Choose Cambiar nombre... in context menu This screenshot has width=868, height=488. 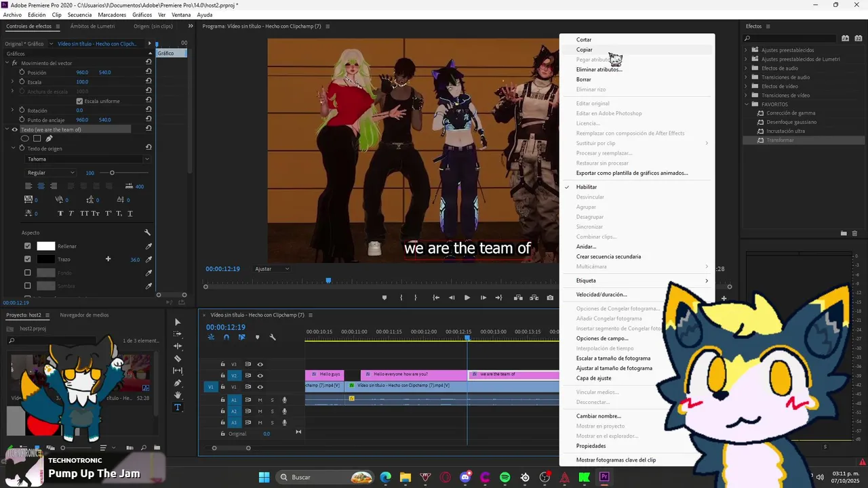click(598, 416)
